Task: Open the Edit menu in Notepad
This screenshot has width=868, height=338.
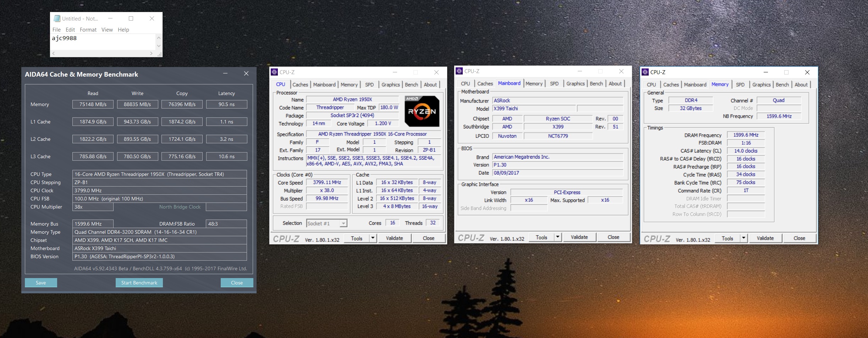Action: (70, 30)
